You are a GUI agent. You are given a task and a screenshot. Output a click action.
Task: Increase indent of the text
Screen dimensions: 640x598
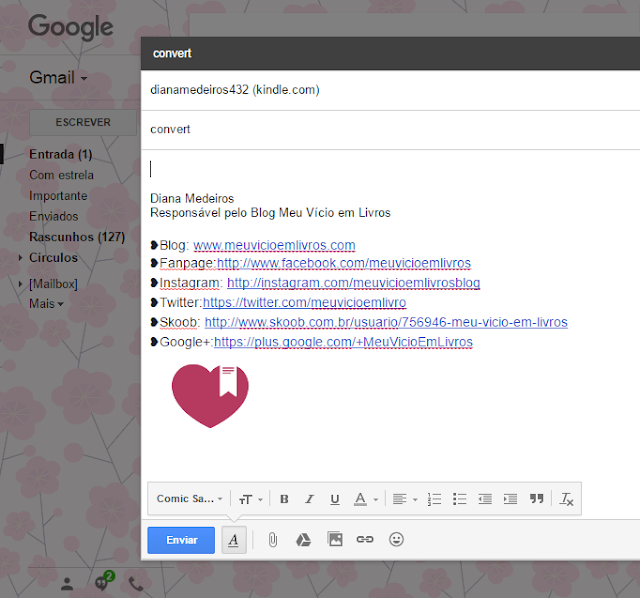(510, 499)
